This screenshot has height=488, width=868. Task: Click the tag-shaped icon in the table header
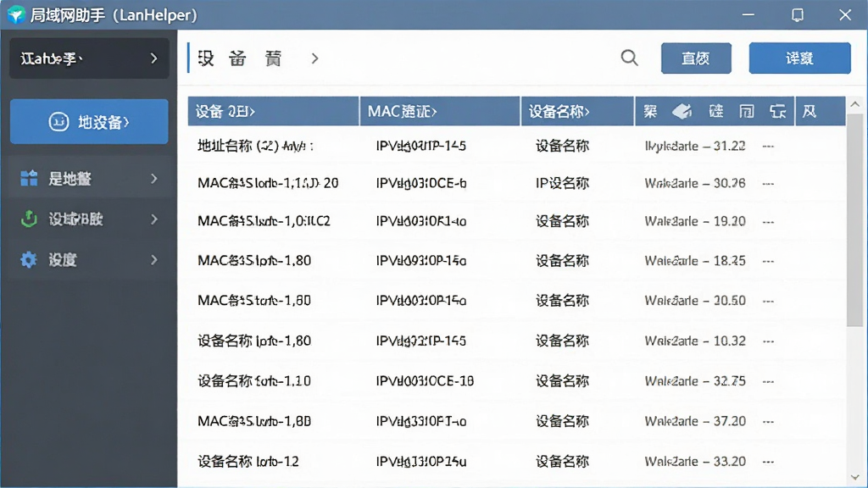pos(682,111)
